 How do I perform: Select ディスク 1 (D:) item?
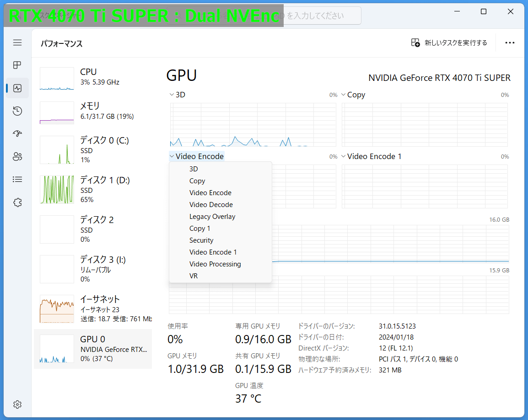(x=93, y=189)
